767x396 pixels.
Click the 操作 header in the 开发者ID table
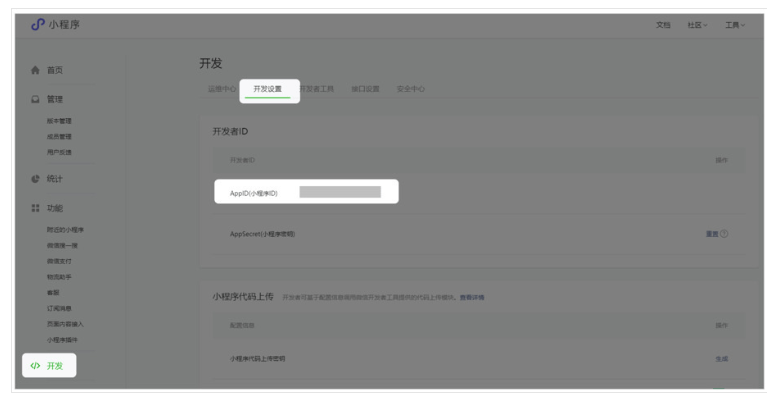click(x=722, y=160)
